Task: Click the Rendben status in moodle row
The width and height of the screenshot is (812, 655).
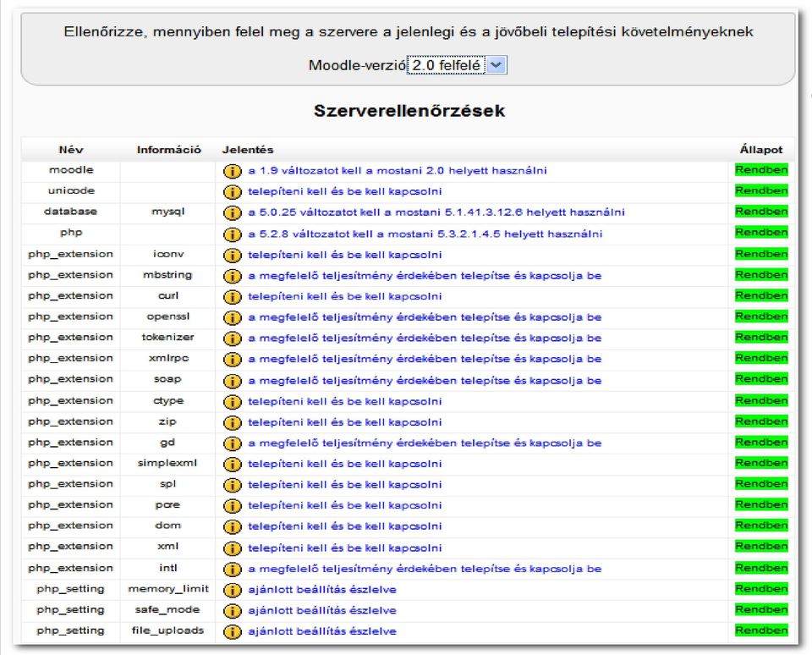Action: point(761,170)
